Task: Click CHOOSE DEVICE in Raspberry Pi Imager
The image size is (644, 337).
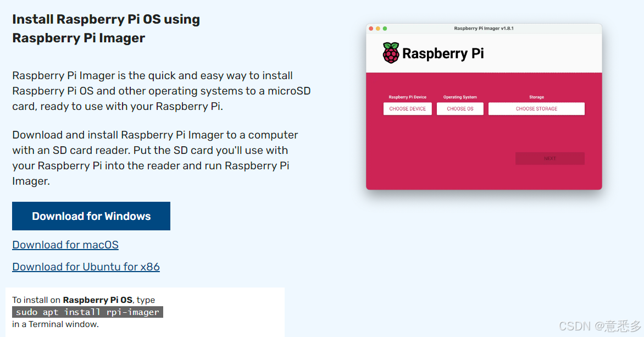Action: (407, 109)
